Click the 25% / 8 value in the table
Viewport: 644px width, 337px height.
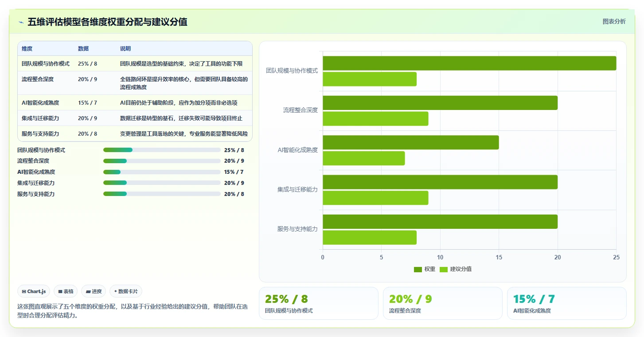87,64
